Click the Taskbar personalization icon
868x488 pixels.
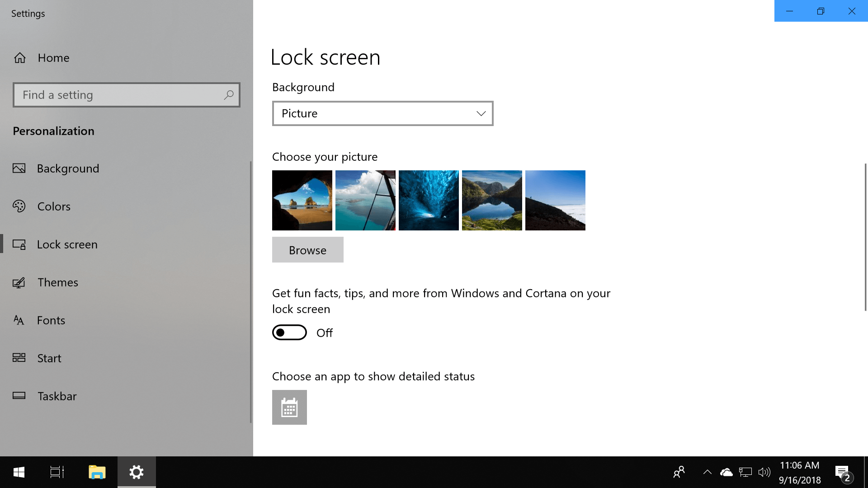(x=19, y=395)
